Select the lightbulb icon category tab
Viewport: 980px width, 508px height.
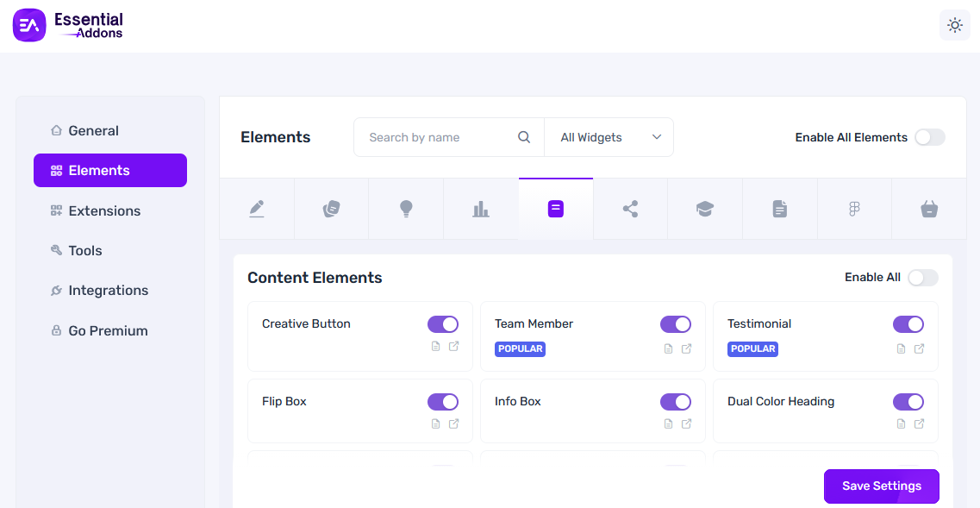click(x=406, y=209)
